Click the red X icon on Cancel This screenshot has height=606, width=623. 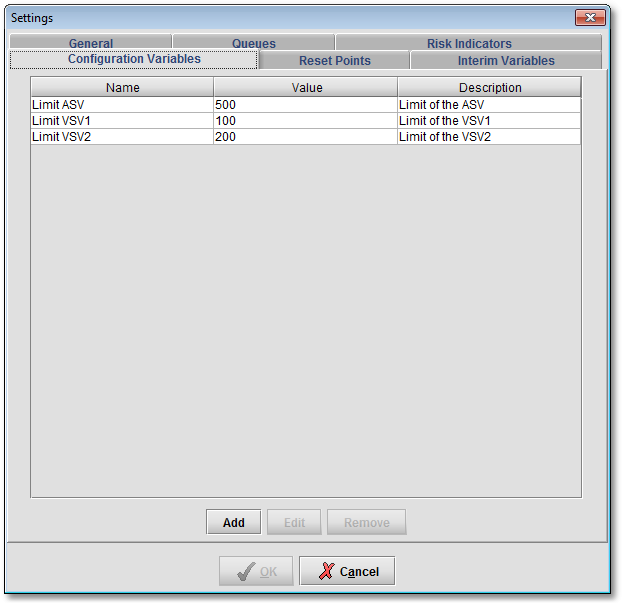[325, 571]
